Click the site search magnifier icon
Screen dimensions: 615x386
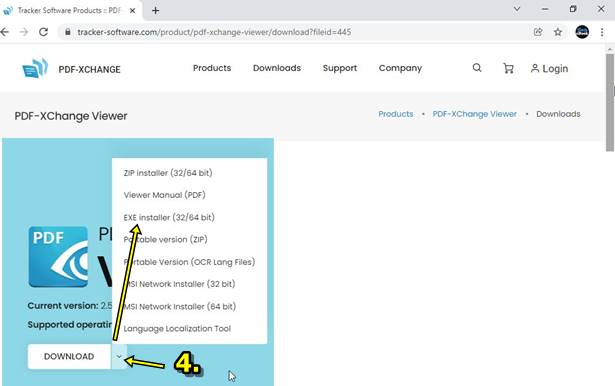pos(477,68)
